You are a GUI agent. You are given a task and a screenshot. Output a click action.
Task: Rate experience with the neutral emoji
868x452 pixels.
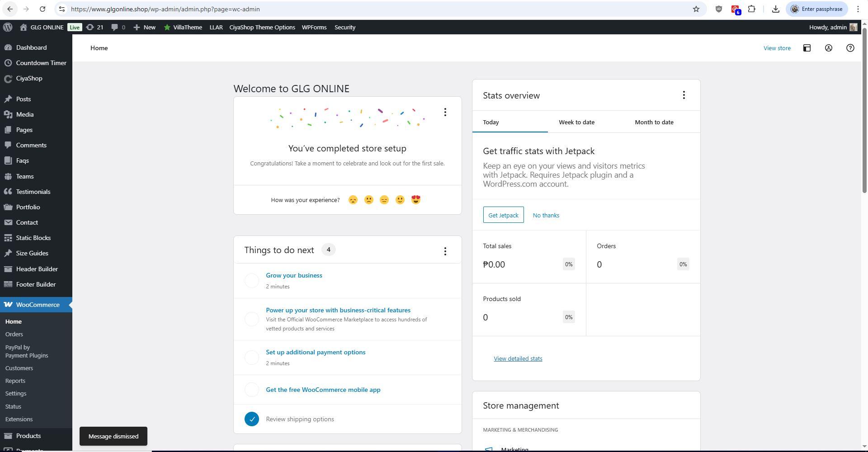[384, 200]
